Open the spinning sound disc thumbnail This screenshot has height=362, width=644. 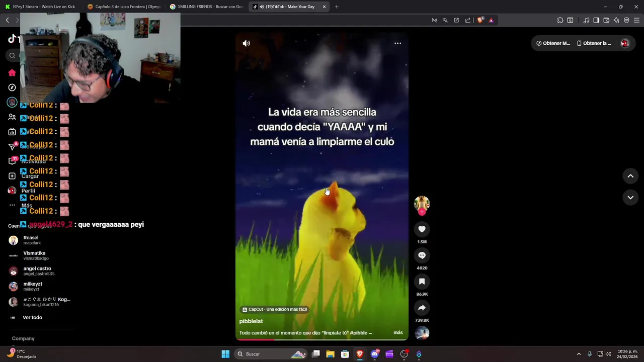tap(422, 333)
